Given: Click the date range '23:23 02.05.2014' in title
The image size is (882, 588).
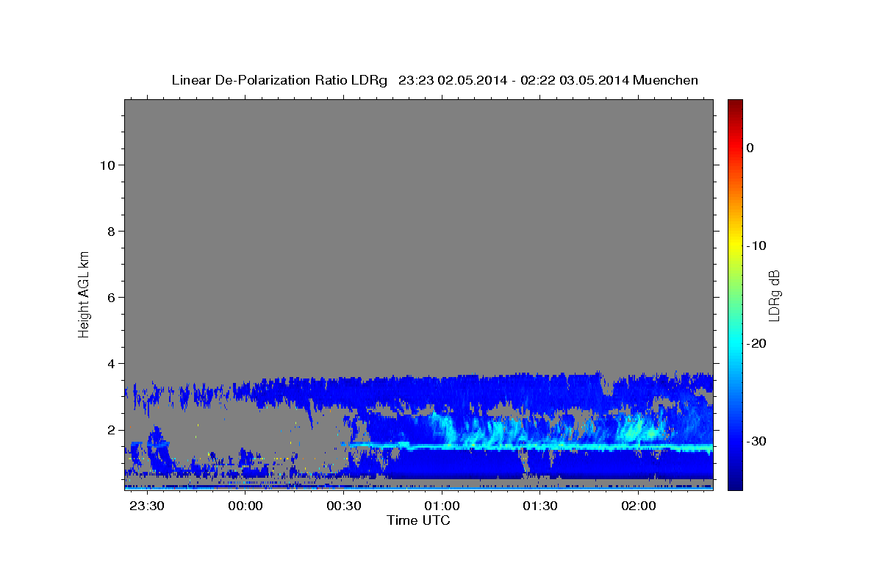Looking at the screenshot, I should click(x=453, y=80).
